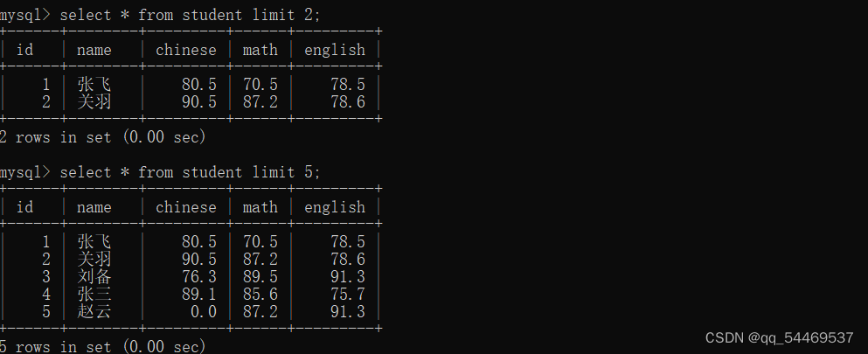This screenshot has height=354, width=868.
Task: Click the chinese score 0.0 for 赵云
Action: [203, 311]
